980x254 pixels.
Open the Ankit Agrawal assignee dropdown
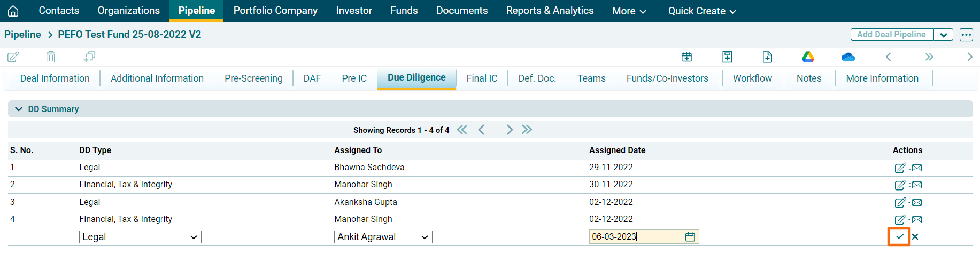tap(383, 237)
